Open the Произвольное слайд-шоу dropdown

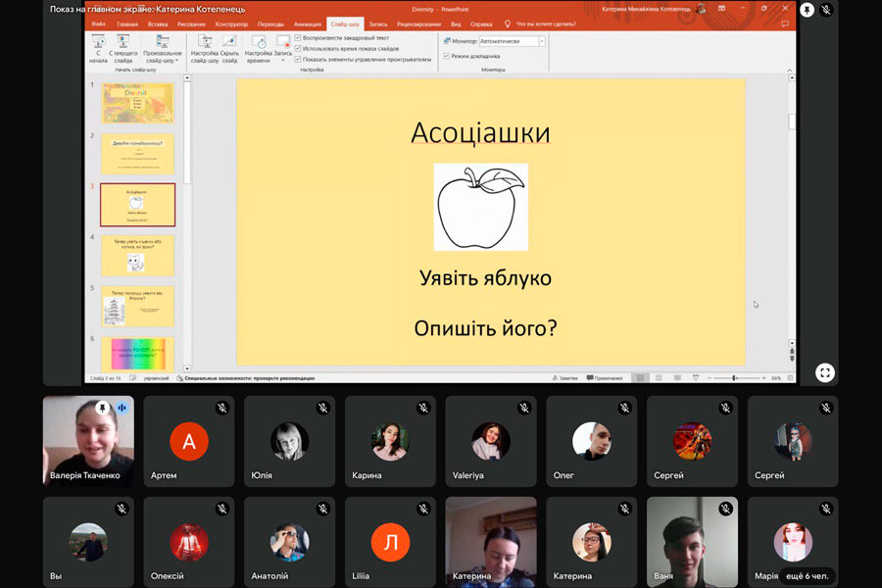163,48
